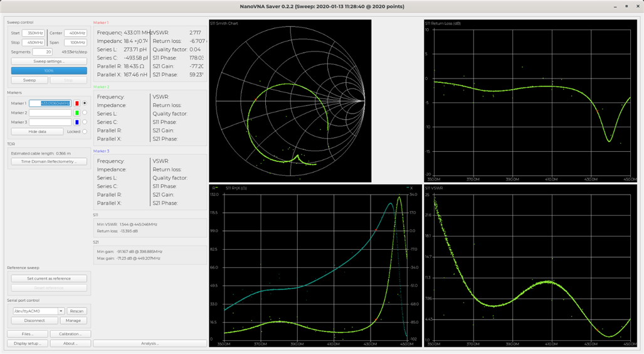Click the Sweep settings button
The width and height of the screenshot is (644, 354).
[49, 62]
